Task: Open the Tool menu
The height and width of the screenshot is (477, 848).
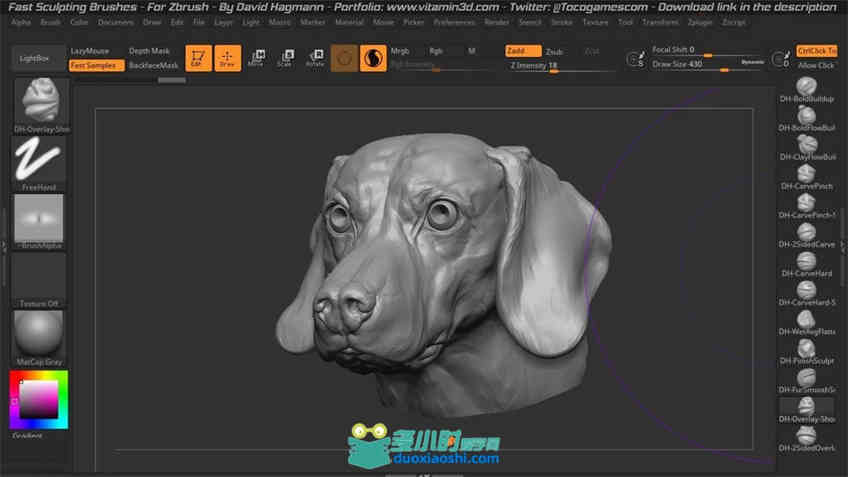Action: [625, 23]
